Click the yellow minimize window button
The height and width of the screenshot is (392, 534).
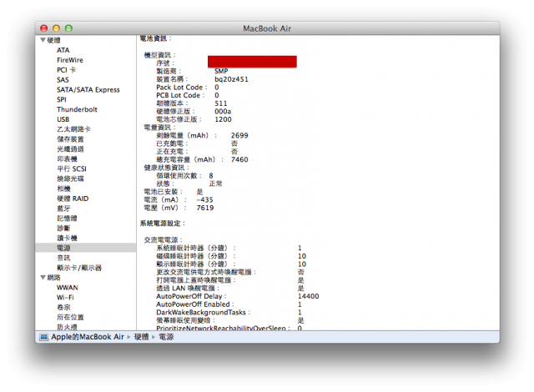point(56,28)
